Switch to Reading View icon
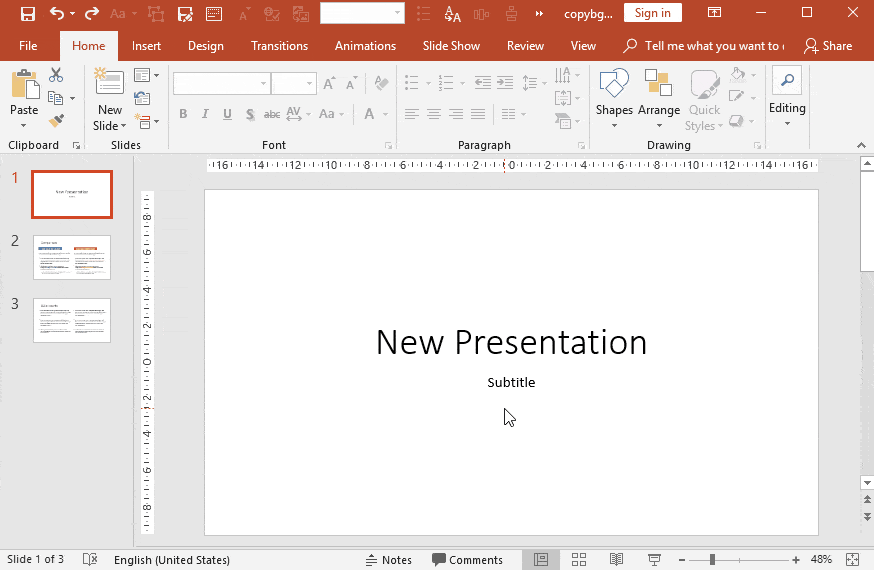The width and height of the screenshot is (874, 570). pyautogui.click(x=616, y=559)
